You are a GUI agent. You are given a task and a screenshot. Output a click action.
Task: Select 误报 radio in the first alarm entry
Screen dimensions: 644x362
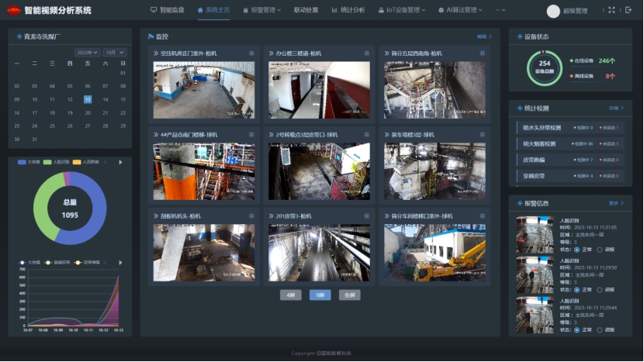click(x=599, y=250)
